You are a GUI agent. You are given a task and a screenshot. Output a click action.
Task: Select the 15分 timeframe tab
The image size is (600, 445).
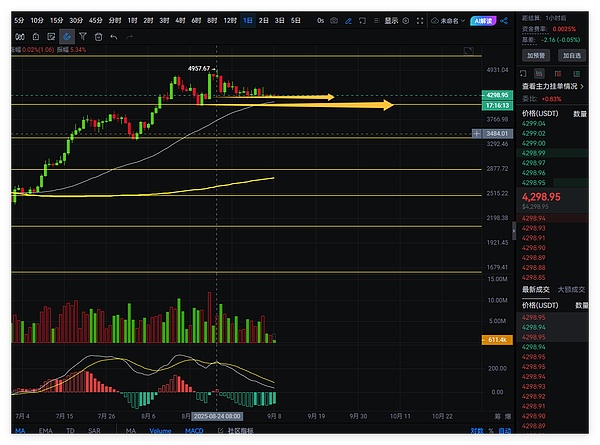coord(58,20)
